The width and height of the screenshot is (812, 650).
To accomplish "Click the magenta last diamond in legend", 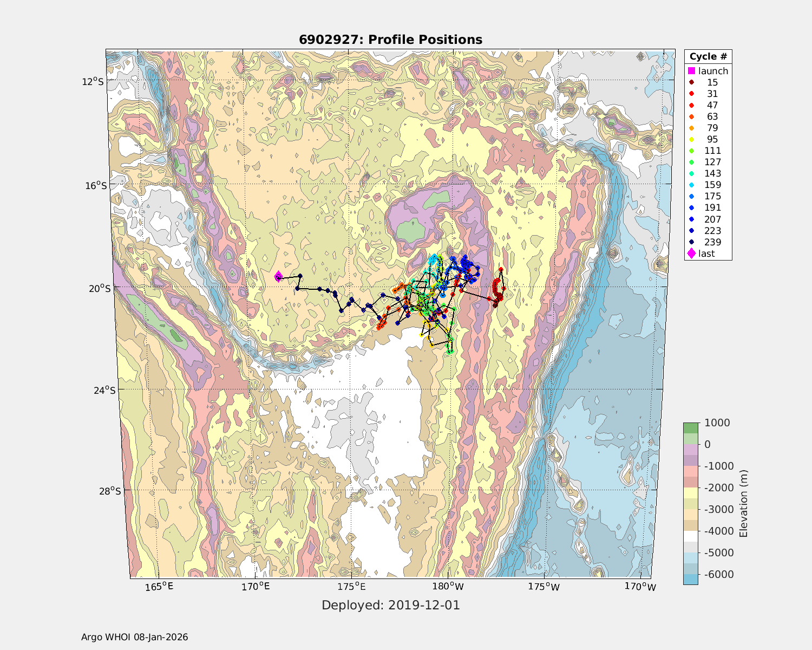I will pos(691,253).
